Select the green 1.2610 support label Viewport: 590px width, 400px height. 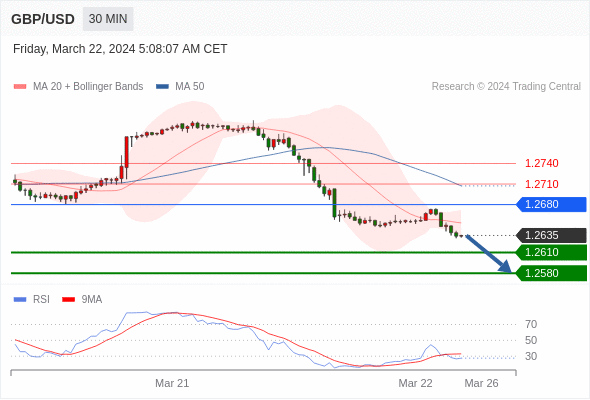551,252
